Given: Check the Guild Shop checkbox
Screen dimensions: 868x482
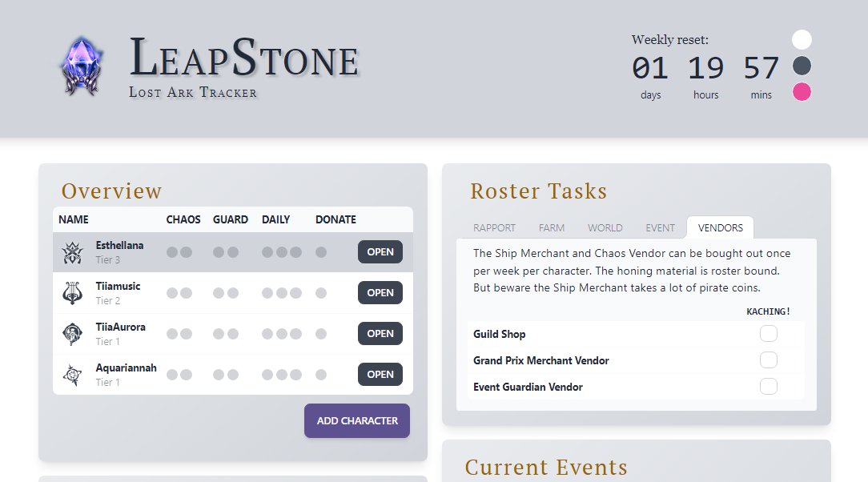Looking at the screenshot, I should coord(769,334).
